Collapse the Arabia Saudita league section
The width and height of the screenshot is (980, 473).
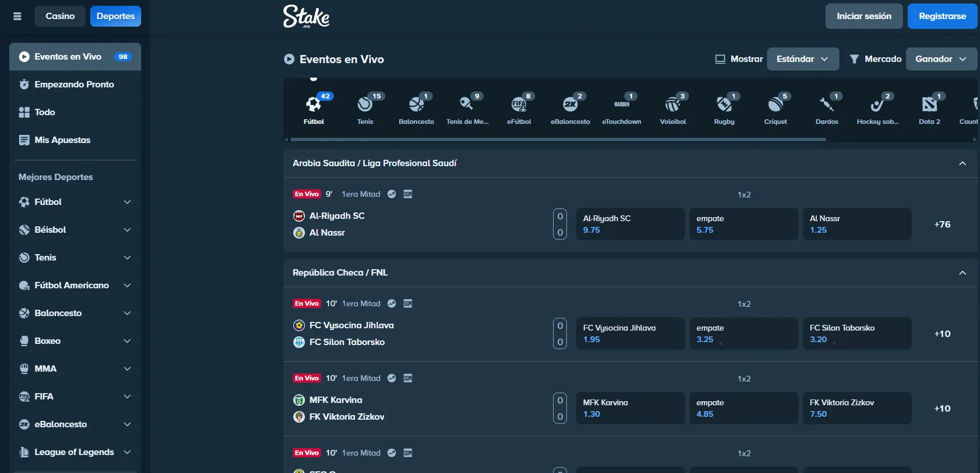tap(963, 163)
